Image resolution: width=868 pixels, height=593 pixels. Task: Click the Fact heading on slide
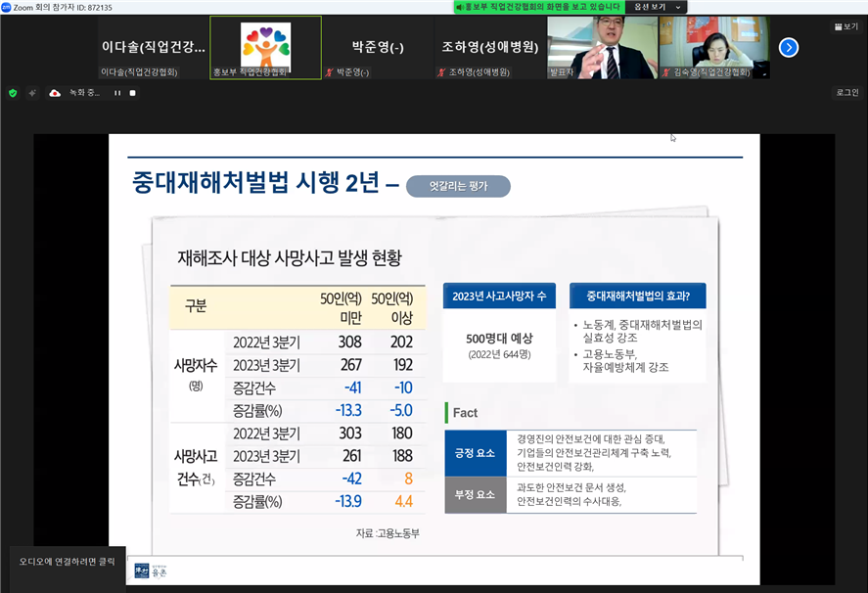click(x=465, y=413)
